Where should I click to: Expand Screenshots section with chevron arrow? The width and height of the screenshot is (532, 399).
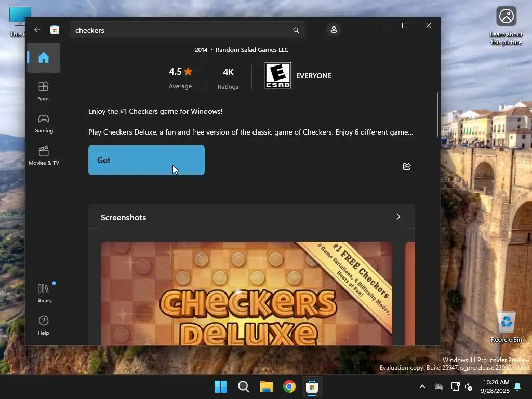click(398, 217)
